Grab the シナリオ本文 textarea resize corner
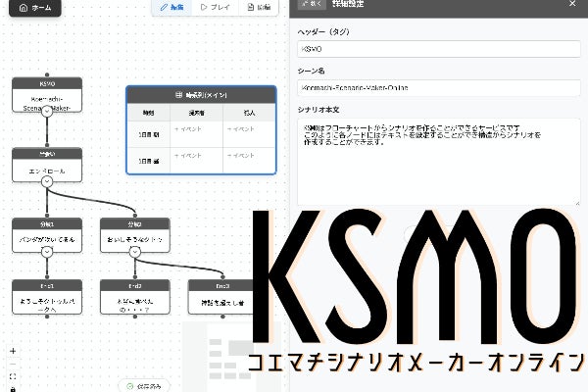The width and height of the screenshot is (588, 392). [577, 203]
